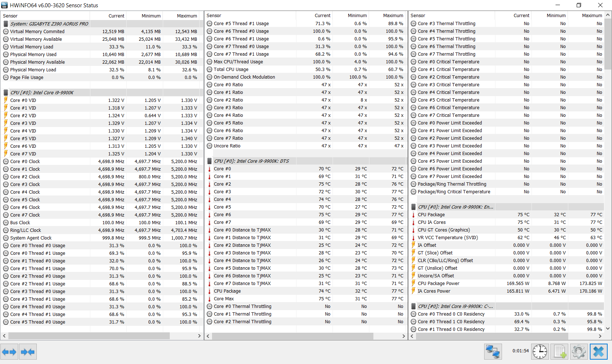Image resolution: width=612 pixels, height=364 pixels.
Task: Select Core #0 Thread 1 C0 Residency label
Action: (451, 321)
